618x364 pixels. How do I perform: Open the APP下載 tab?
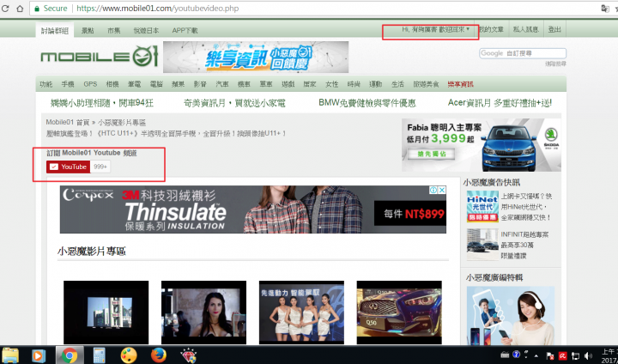click(185, 30)
